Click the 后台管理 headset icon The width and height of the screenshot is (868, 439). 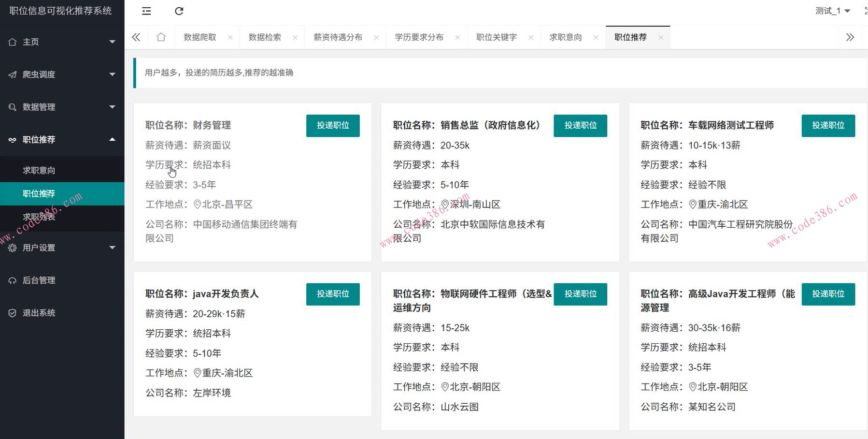[x=13, y=280]
